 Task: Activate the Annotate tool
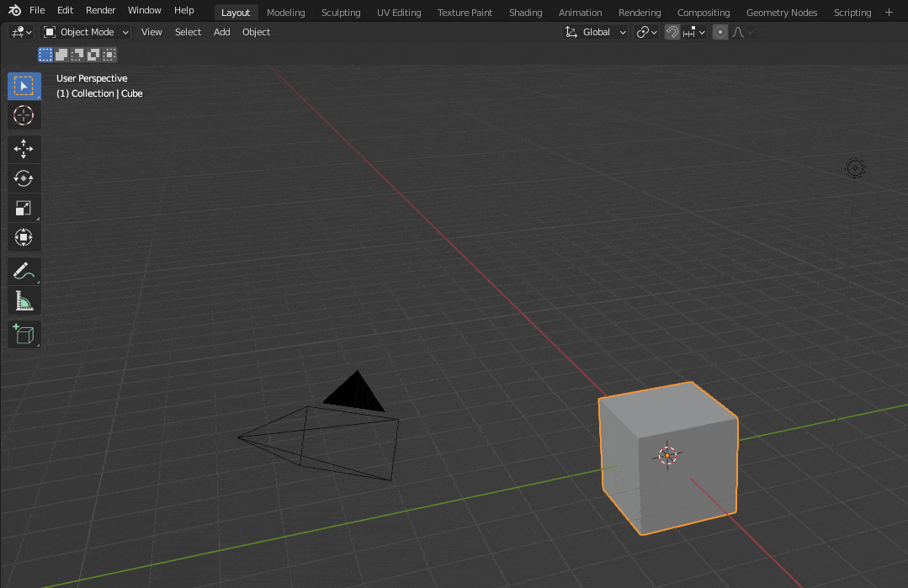click(24, 271)
